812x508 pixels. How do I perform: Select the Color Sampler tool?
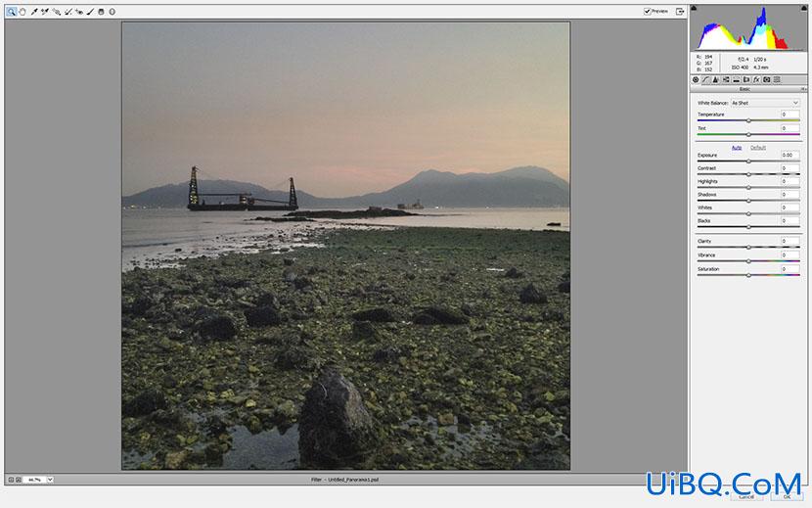point(45,12)
